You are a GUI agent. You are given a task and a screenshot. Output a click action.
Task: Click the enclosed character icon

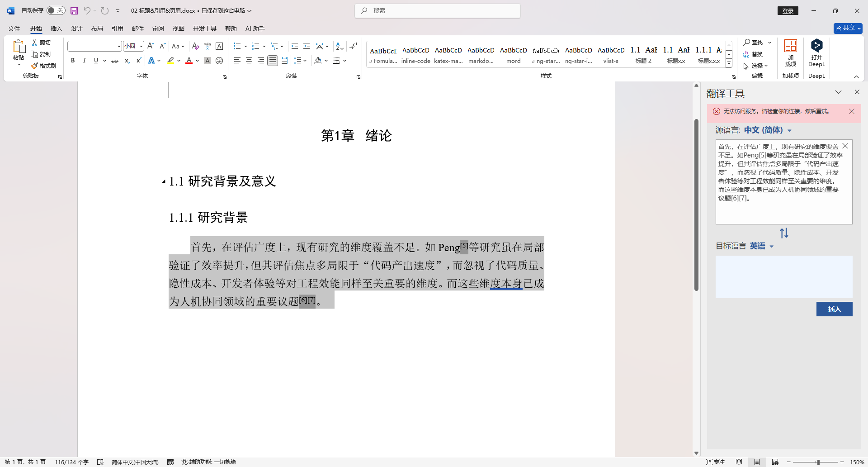[x=219, y=61]
